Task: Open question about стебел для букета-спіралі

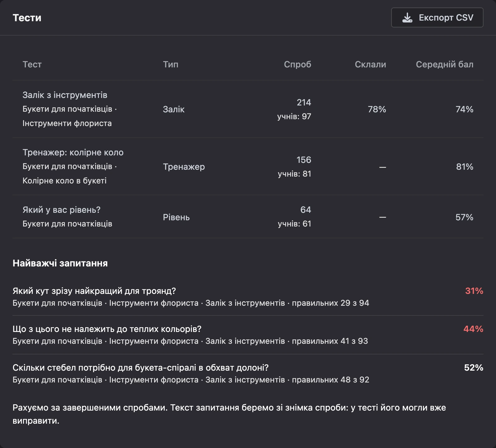Action: (x=141, y=368)
